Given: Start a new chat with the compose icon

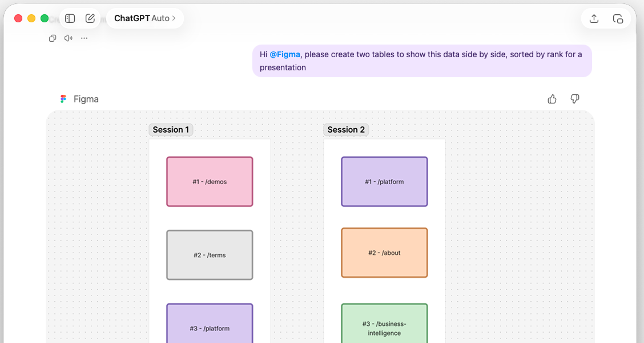Looking at the screenshot, I should tap(90, 18).
